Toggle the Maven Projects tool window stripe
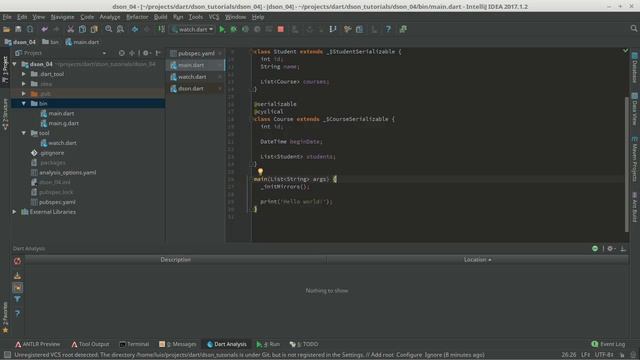640x360 pixels. (x=635, y=159)
